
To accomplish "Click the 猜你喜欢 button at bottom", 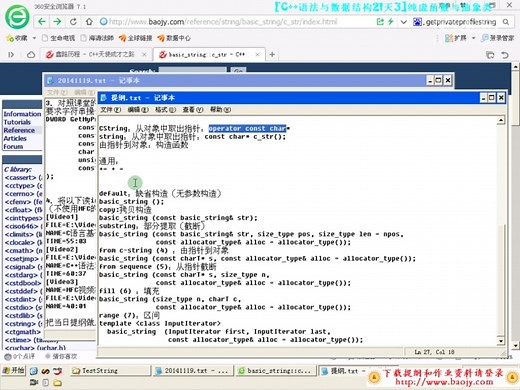I will [x=61, y=356].
